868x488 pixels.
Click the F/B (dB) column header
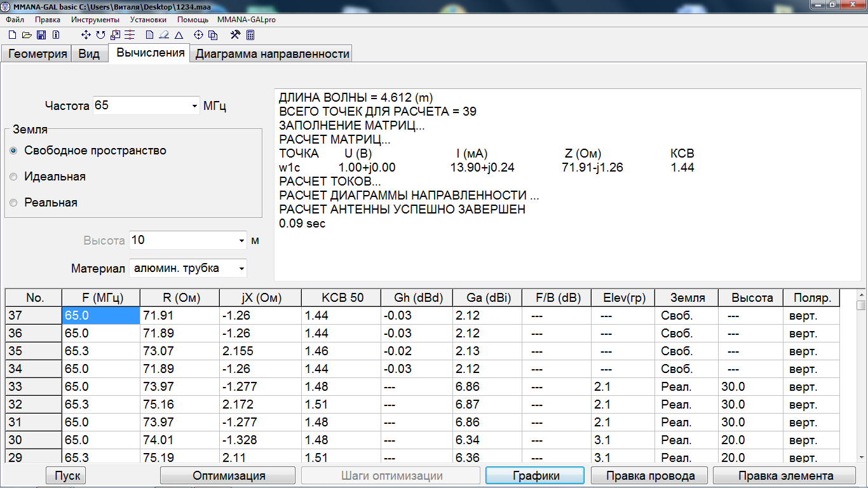click(x=556, y=297)
